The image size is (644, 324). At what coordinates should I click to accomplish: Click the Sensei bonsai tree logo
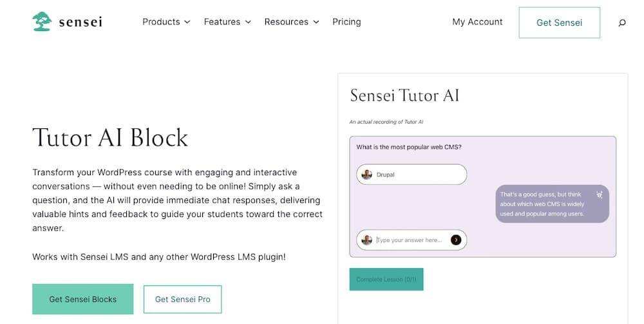tap(42, 22)
